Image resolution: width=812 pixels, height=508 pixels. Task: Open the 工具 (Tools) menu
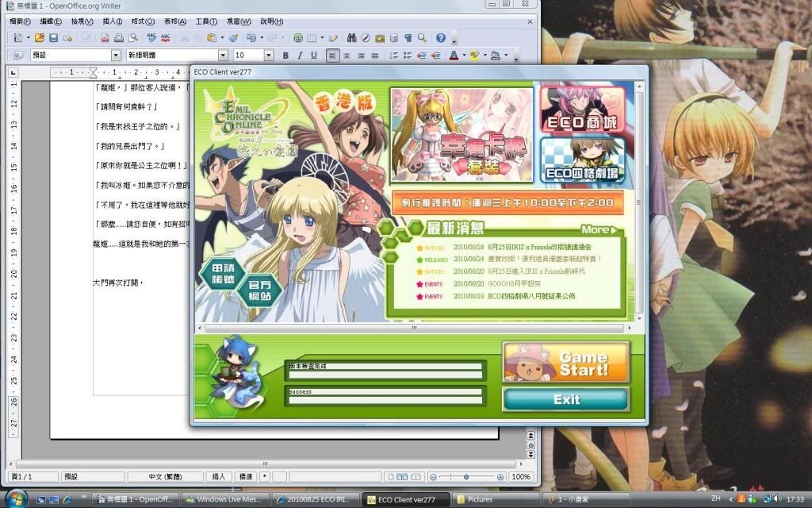click(x=206, y=21)
